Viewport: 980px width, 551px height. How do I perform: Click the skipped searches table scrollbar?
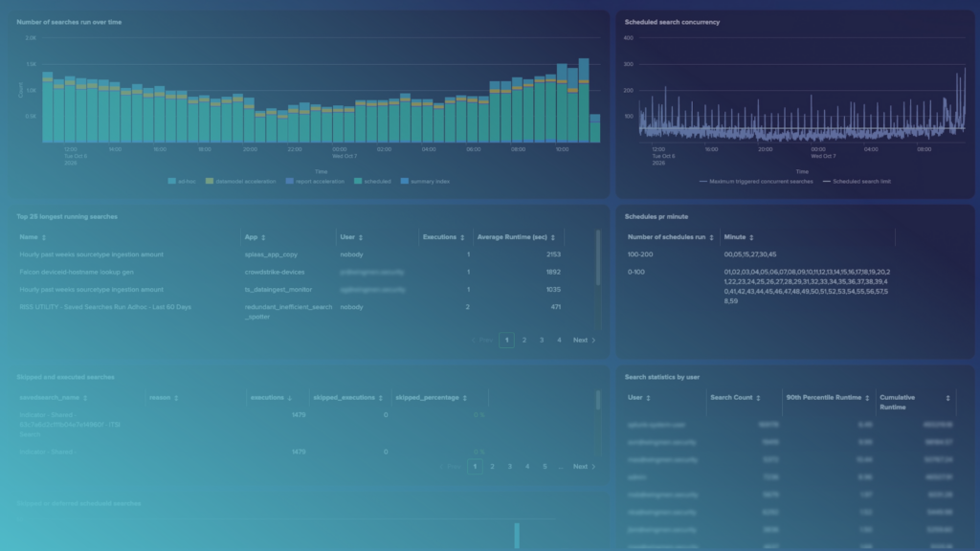598,400
